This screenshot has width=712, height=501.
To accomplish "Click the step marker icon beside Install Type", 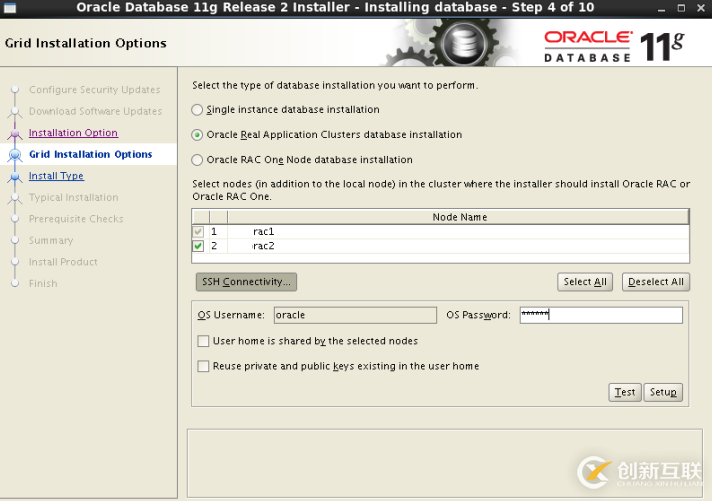I will coord(15,176).
